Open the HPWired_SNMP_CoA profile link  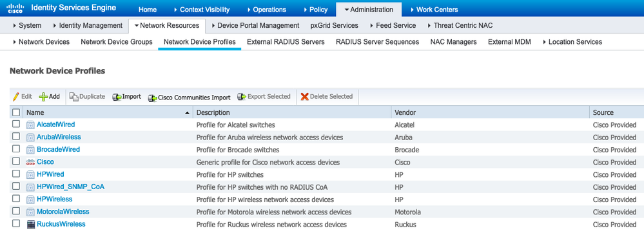(x=71, y=187)
